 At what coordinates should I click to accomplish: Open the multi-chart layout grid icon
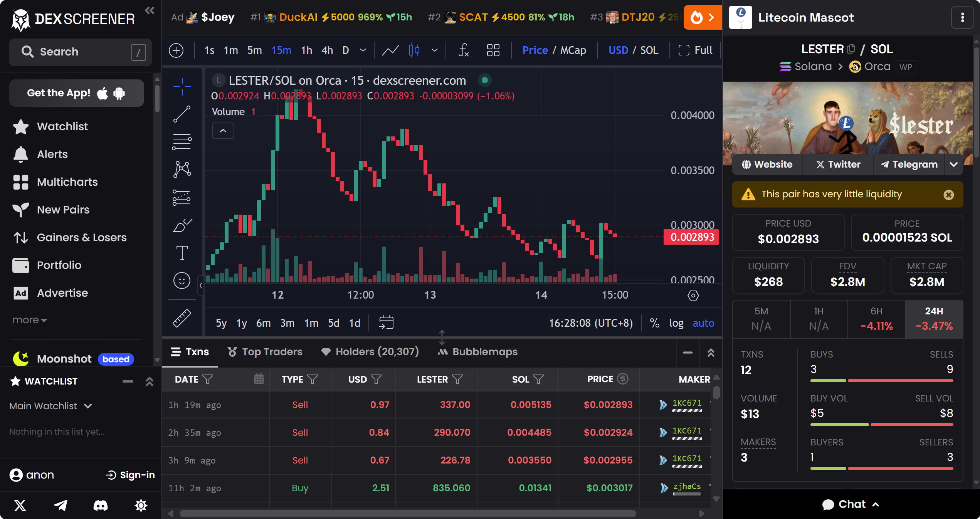point(493,50)
